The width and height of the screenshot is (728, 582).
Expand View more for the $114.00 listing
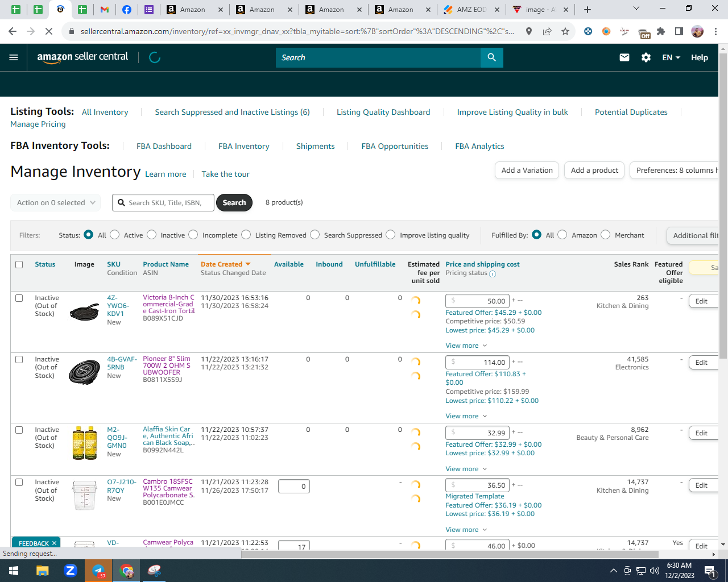pyautogui.click(x=466, y=416)
